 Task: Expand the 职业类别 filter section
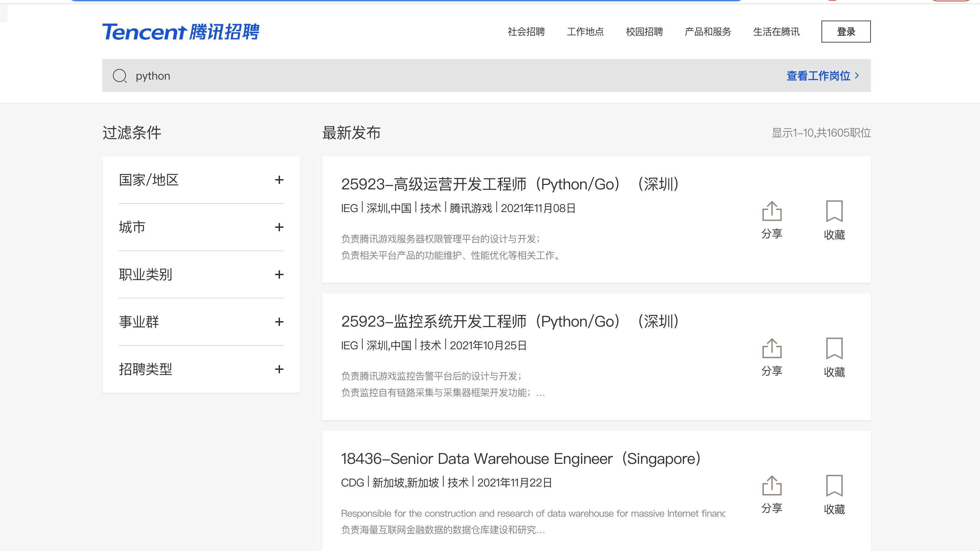pos(279,274)
